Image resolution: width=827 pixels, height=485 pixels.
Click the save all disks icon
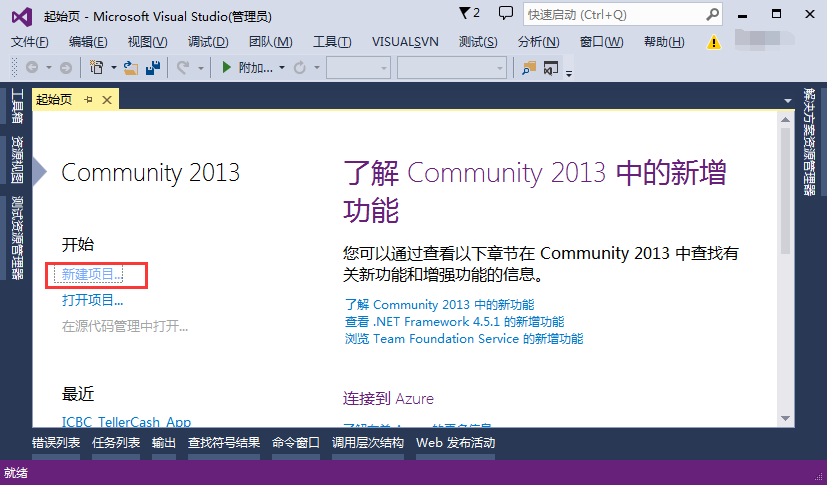(x=153, y=67)
